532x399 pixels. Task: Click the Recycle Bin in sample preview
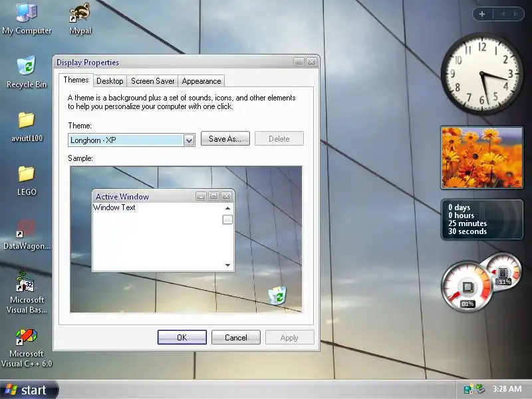[277, 295]
